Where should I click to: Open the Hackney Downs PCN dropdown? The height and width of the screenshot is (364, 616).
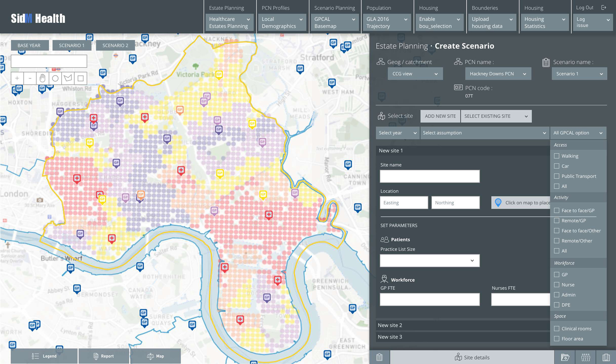pos(498,74)
